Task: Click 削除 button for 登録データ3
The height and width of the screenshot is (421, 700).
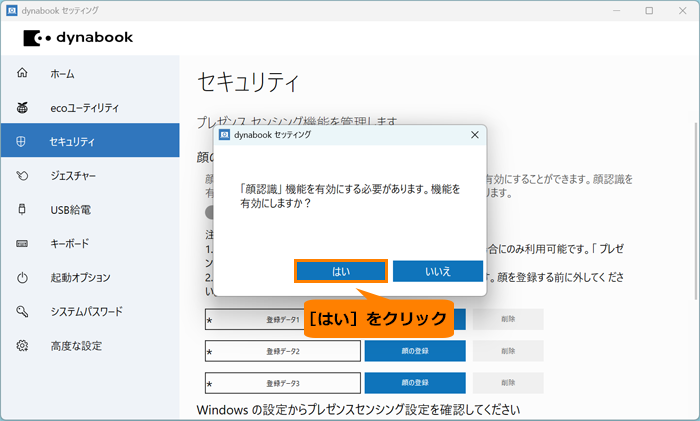Action: click(x=508, y=383)
